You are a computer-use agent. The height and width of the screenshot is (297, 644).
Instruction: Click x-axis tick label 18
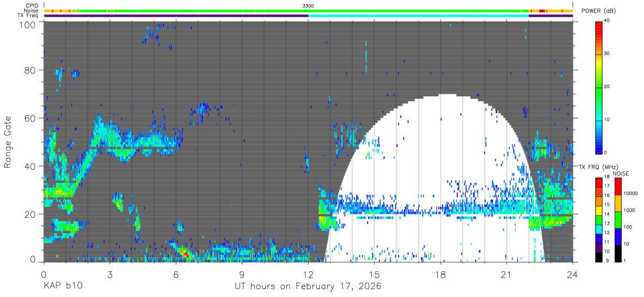441,274
